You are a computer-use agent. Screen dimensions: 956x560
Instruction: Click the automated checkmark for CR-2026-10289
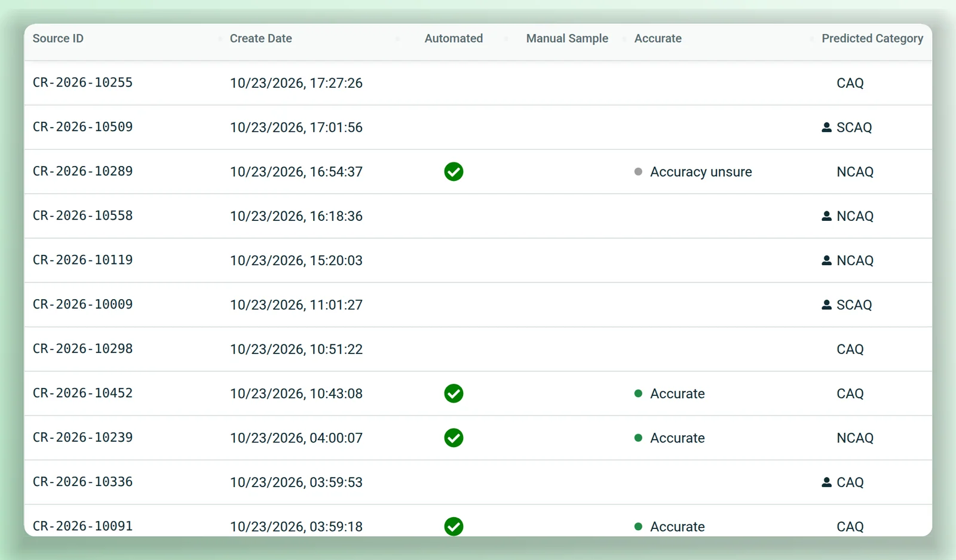pos(454,172)
